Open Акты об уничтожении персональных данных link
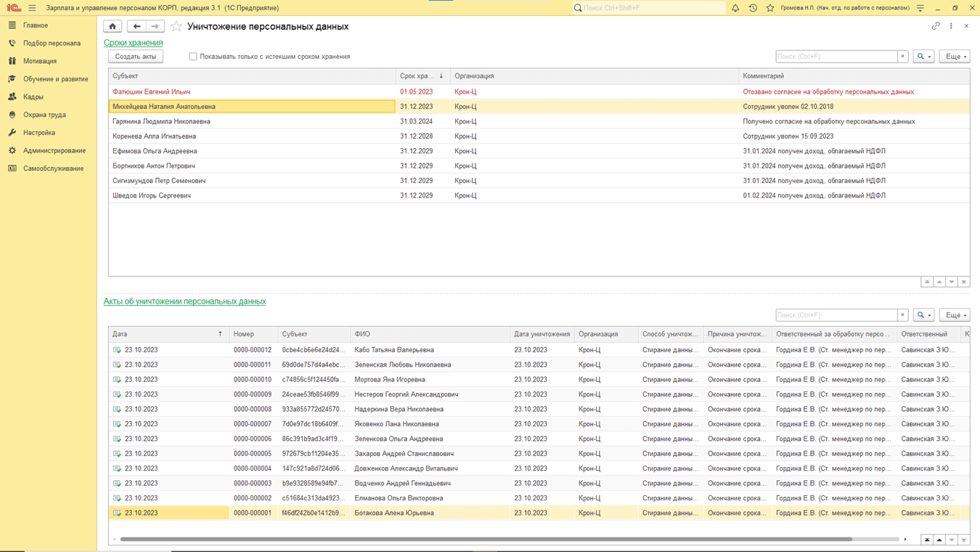Image resolution: width=980 pixels, height=552 pixels. pyautogui.click(x=184, y=301)
